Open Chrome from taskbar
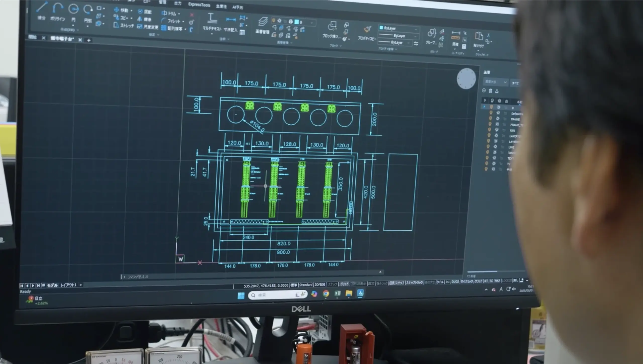643x364 pixels. tap(326, 294)
